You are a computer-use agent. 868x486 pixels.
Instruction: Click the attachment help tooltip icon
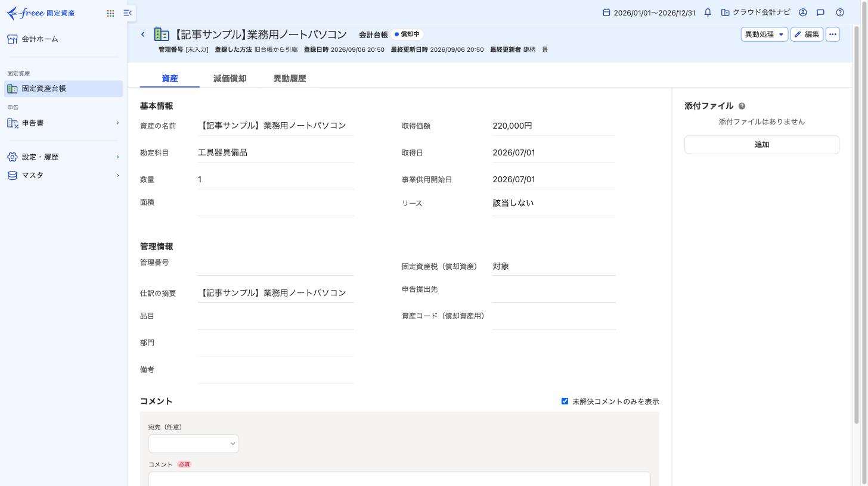(742, 106)
